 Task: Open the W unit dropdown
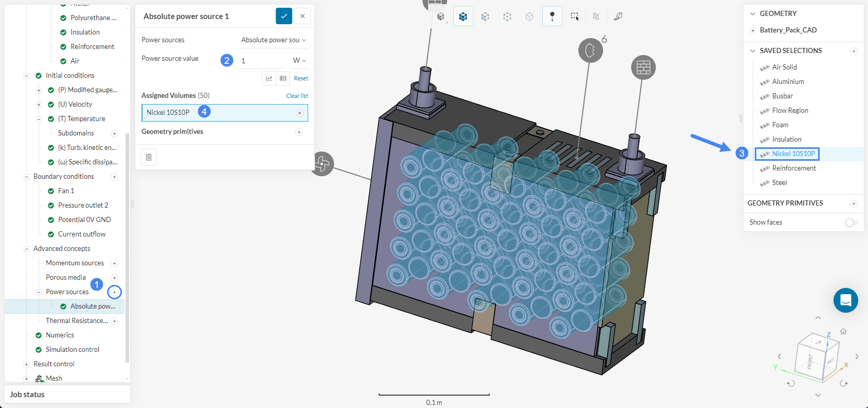point(299,61)
